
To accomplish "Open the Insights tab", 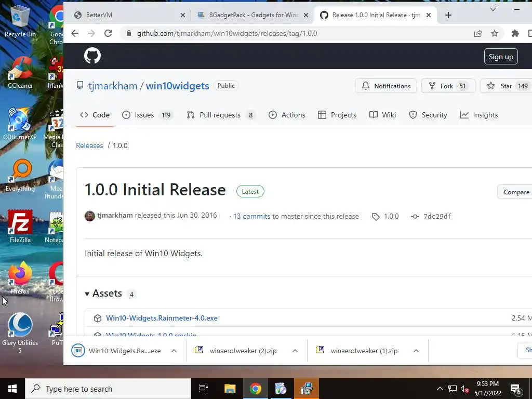I will (x=478, y=115).
